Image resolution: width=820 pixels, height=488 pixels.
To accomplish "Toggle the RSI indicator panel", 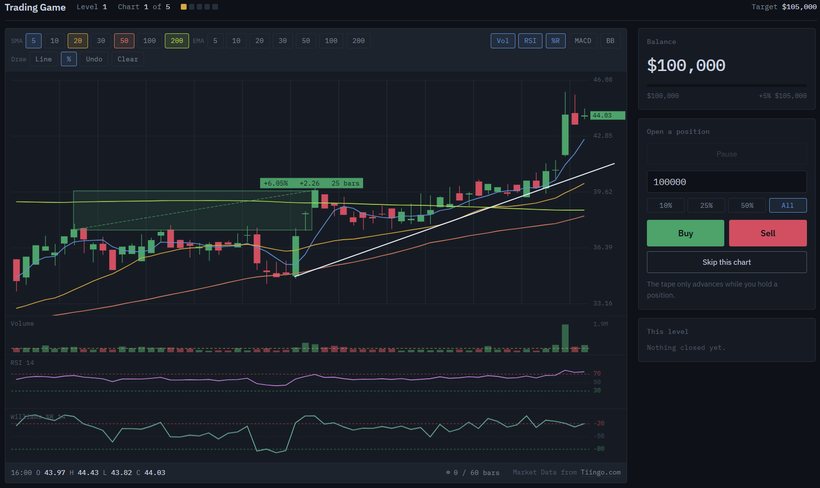I will [530, 41].
